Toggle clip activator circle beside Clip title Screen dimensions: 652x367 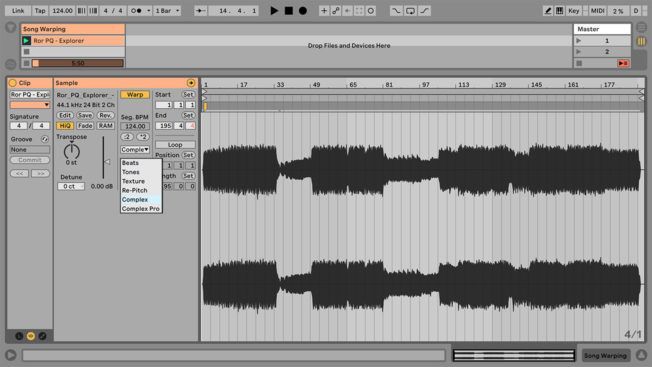(x=12, y=83)
